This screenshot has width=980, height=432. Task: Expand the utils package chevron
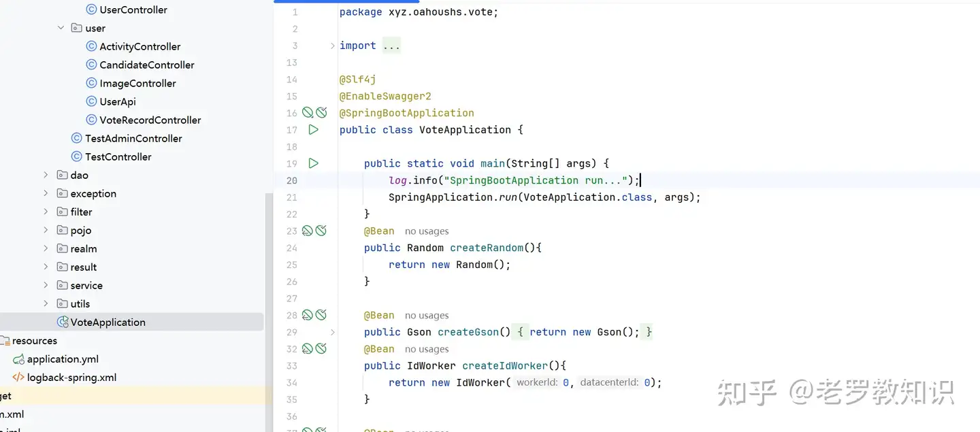46,303
